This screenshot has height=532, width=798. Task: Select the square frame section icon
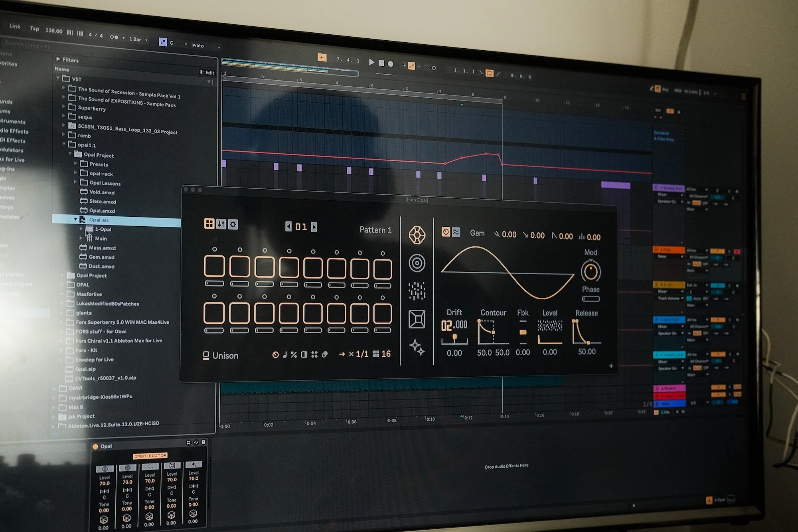[x=417, y=319]
